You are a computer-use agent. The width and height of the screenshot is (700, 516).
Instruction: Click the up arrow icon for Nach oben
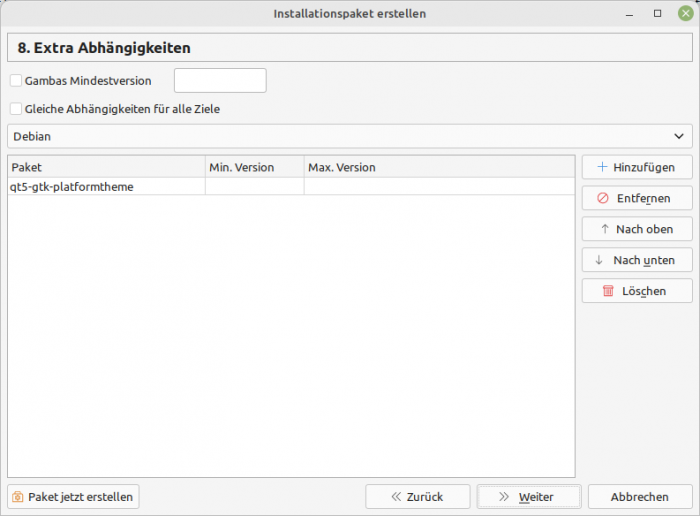(604, 229)
